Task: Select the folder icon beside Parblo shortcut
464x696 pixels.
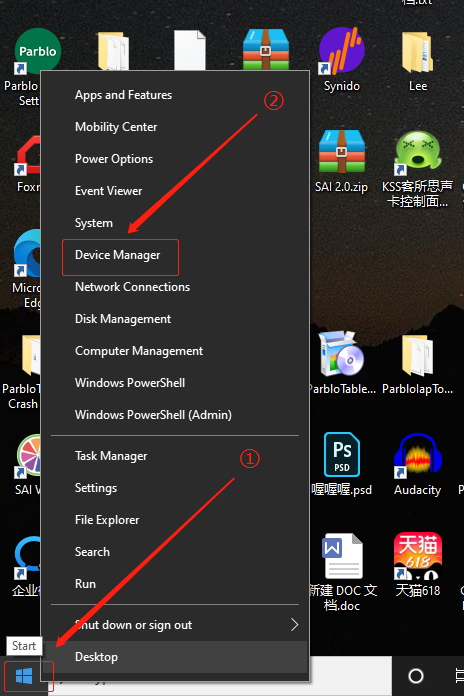Action: tap(114, 51)
